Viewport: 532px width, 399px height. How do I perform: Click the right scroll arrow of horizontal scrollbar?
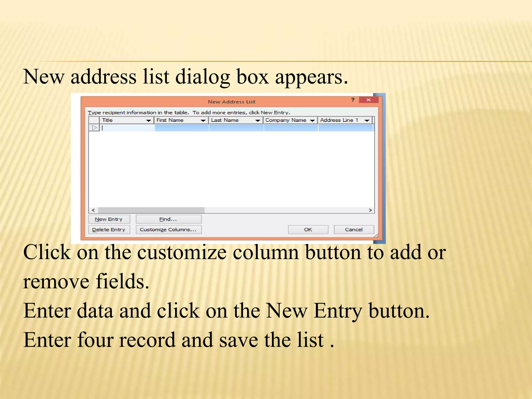[x=370, y=210]
